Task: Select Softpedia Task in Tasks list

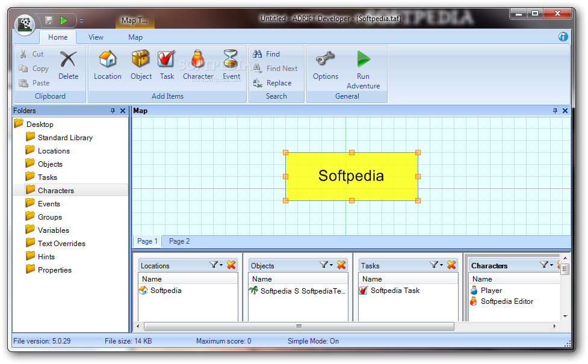Action: [x=389, y=291]
